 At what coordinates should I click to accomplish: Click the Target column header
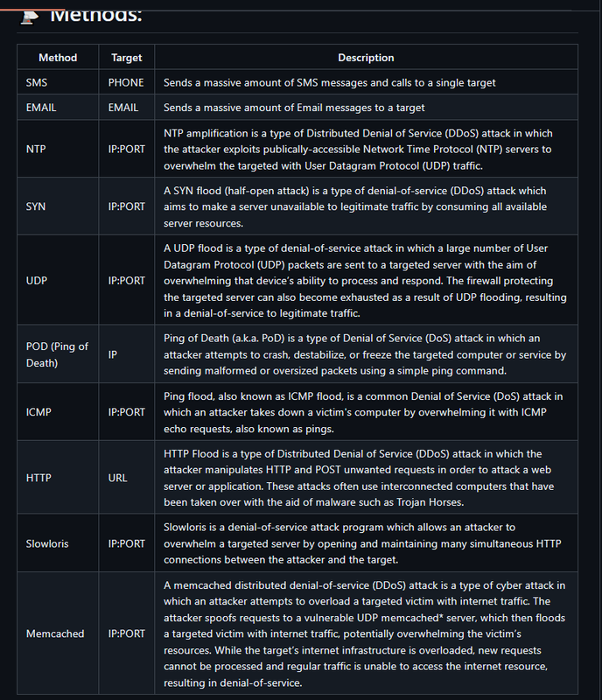[x=126, y=57]
